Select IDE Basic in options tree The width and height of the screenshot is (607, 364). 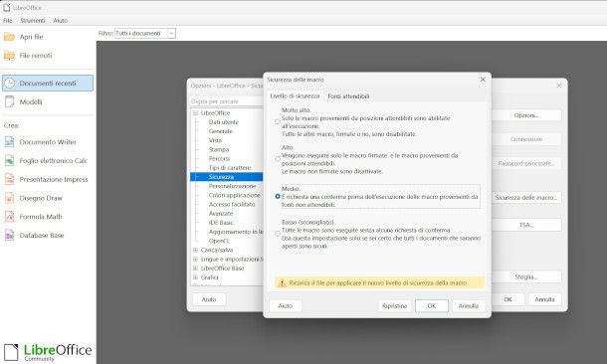[x=221, y=223]
